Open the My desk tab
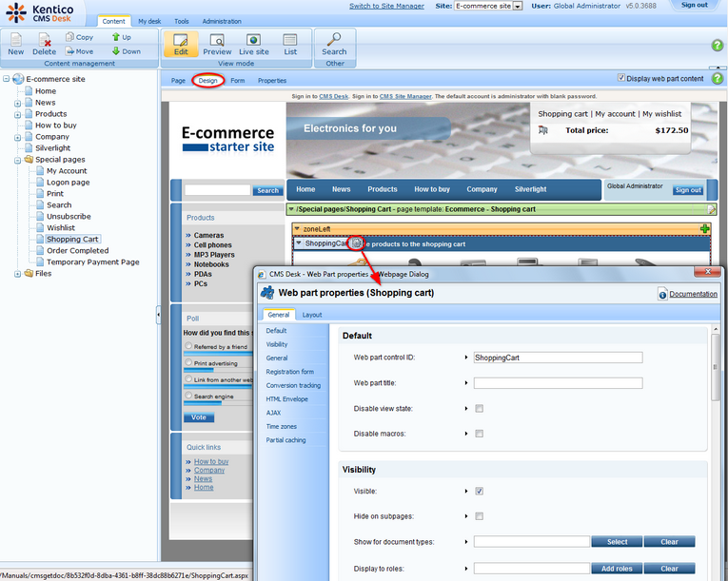 pos(149,21)
